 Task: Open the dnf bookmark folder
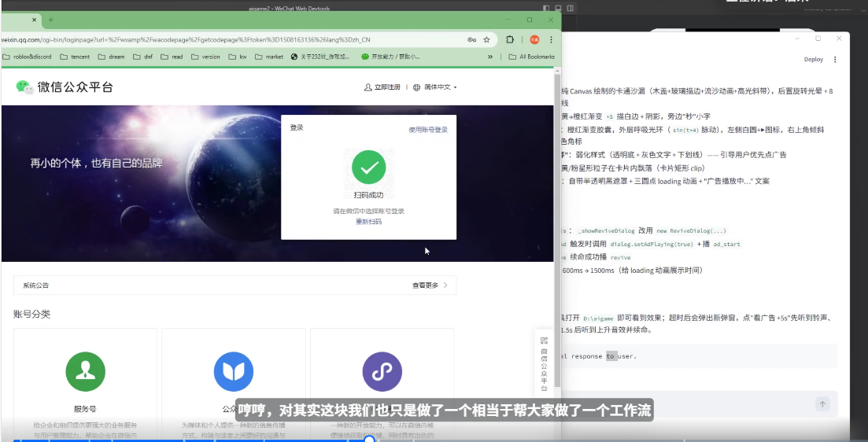tap(142, 57)
